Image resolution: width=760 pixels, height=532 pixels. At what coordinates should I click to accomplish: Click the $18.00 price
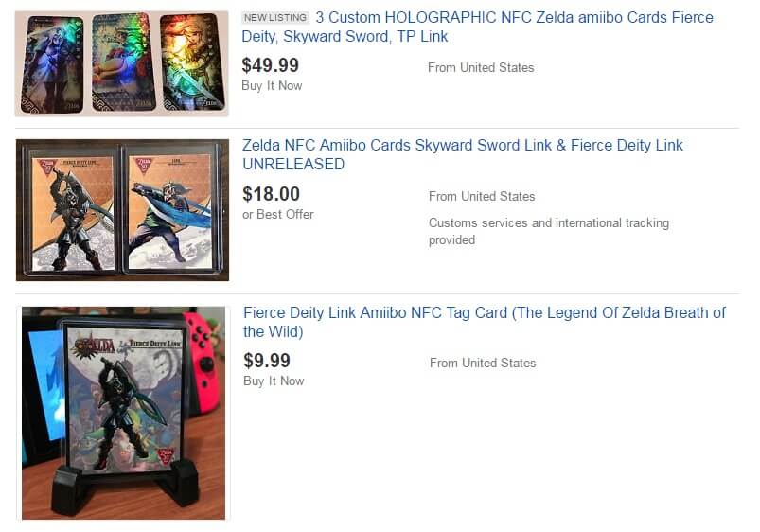click(x=271, y=194)
